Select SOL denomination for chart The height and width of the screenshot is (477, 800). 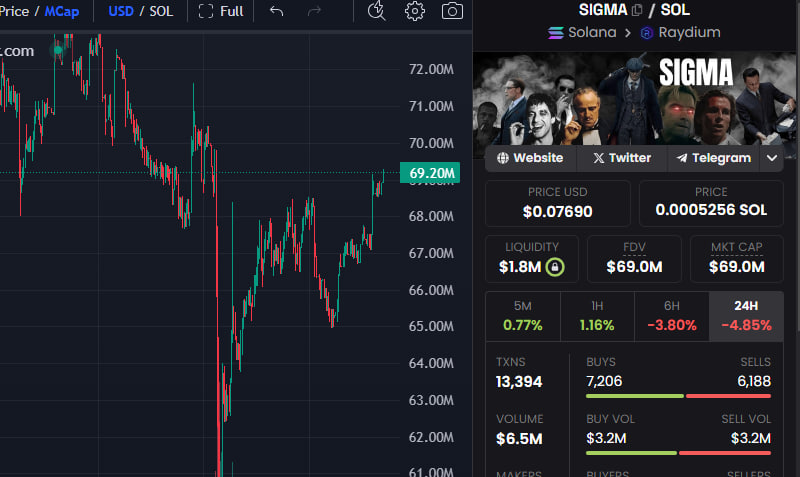[161, 11]
